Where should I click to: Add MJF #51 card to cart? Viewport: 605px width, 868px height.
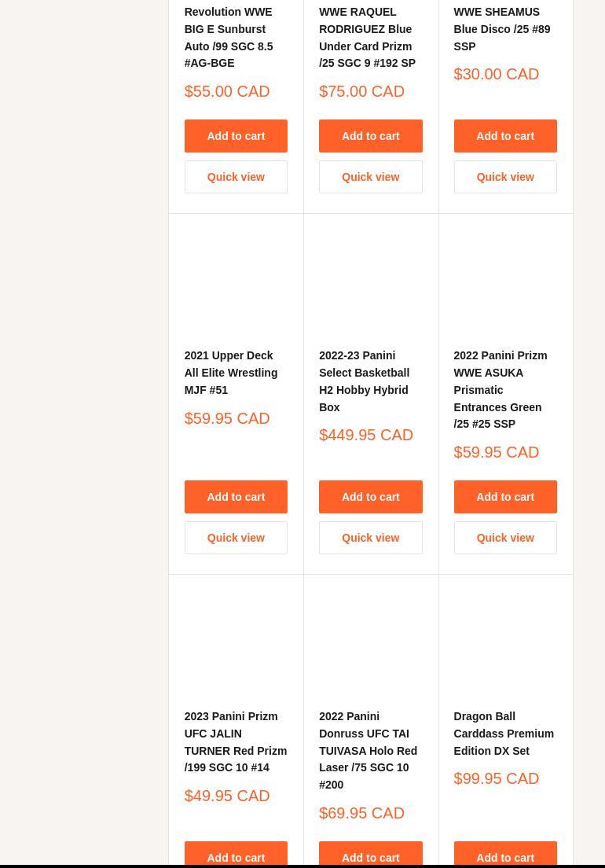(236, 497)
